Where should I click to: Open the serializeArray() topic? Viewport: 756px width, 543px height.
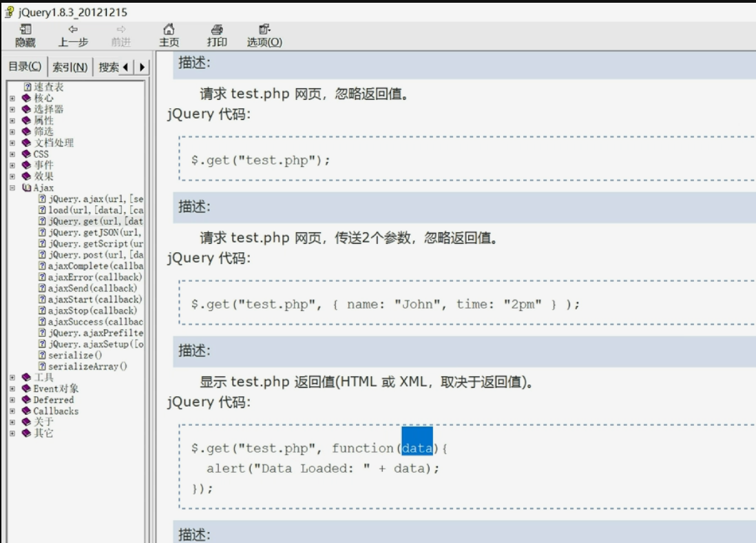[x=83, y=367]
